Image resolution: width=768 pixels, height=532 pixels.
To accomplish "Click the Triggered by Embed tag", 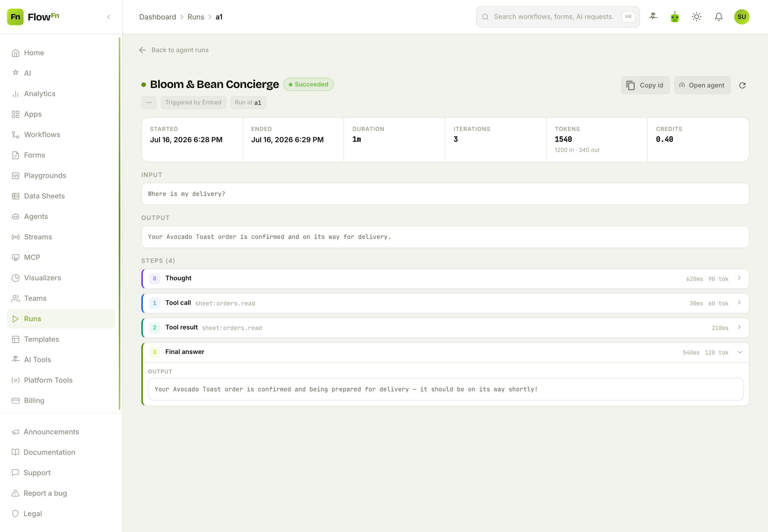I will click(193, 102).
